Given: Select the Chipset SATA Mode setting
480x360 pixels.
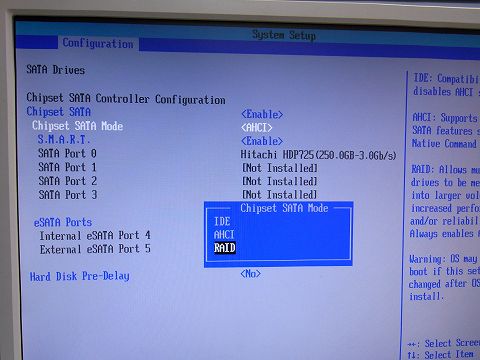Looking at the screenshot, I should click(78, 126).
